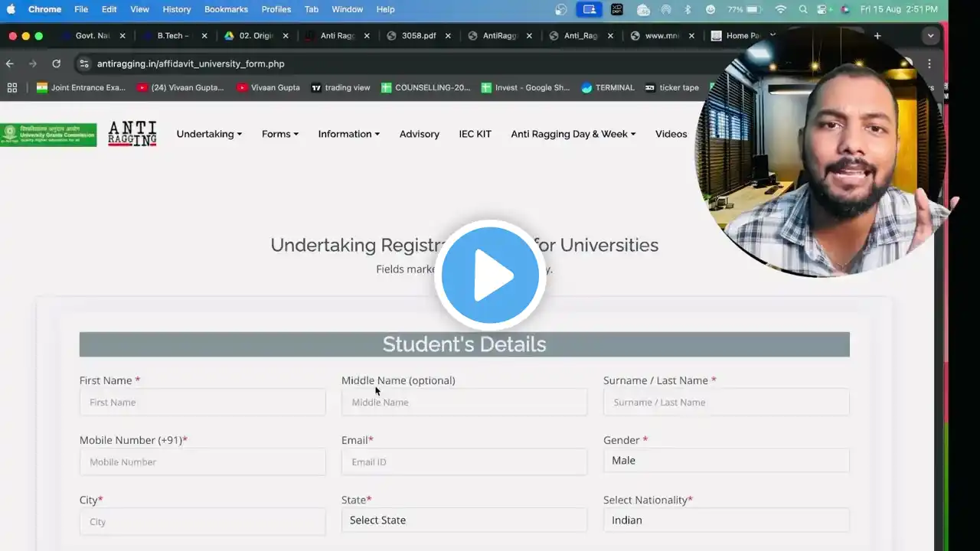The height and width of the screenshot is (551, 980).
Task: Open the Chrome apps grid in bookmarks bar
Action: pos(11,87)
